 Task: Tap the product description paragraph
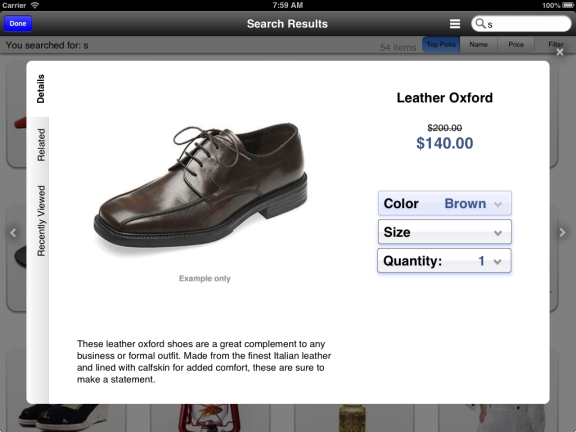point(204,361)
